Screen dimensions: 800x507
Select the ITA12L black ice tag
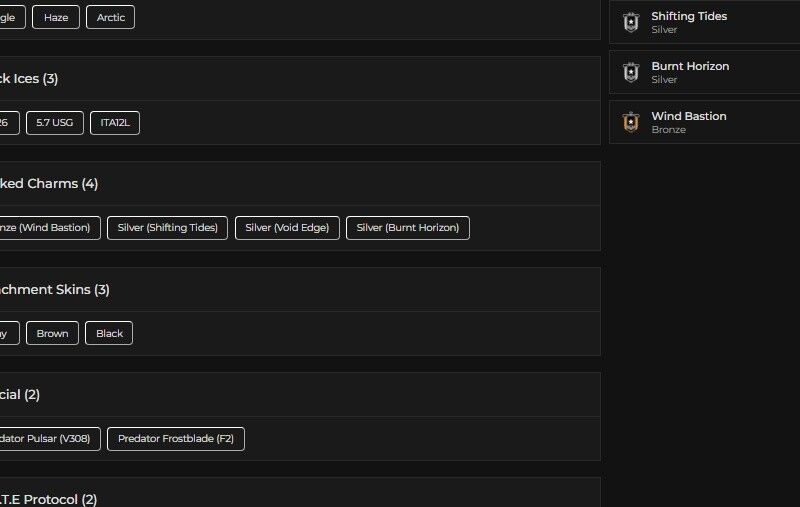(115, 123)
